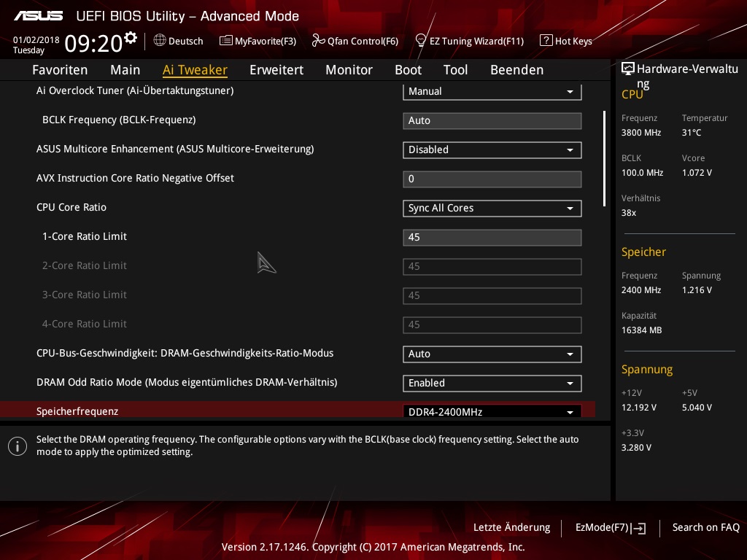Click the +3.3V 3.280 V value
The width and height of the screenshot is (747, 560).
point(636,448)
